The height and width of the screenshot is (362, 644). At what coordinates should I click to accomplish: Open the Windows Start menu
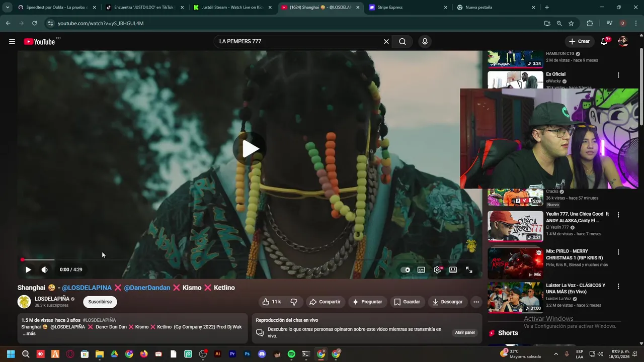(x=11, y=354)
